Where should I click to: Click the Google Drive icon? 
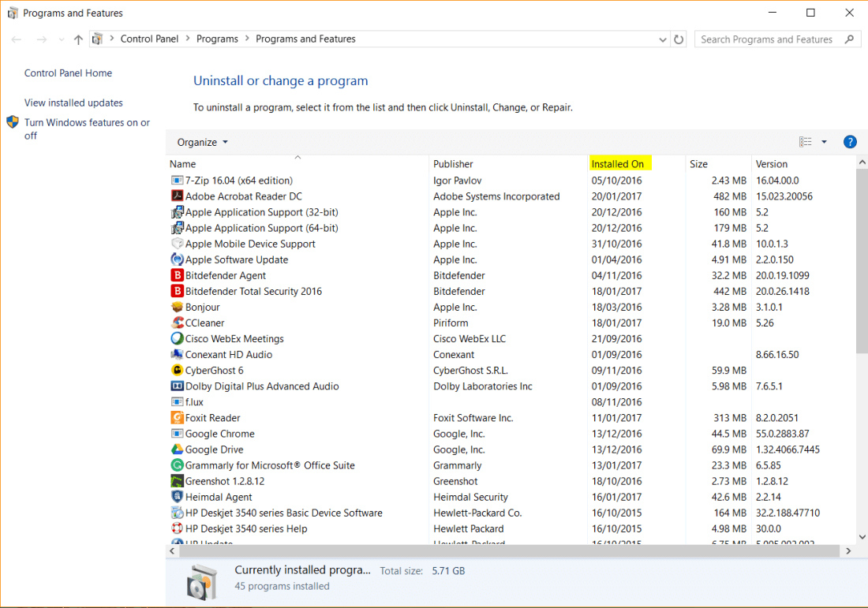(x=177, y=449)
